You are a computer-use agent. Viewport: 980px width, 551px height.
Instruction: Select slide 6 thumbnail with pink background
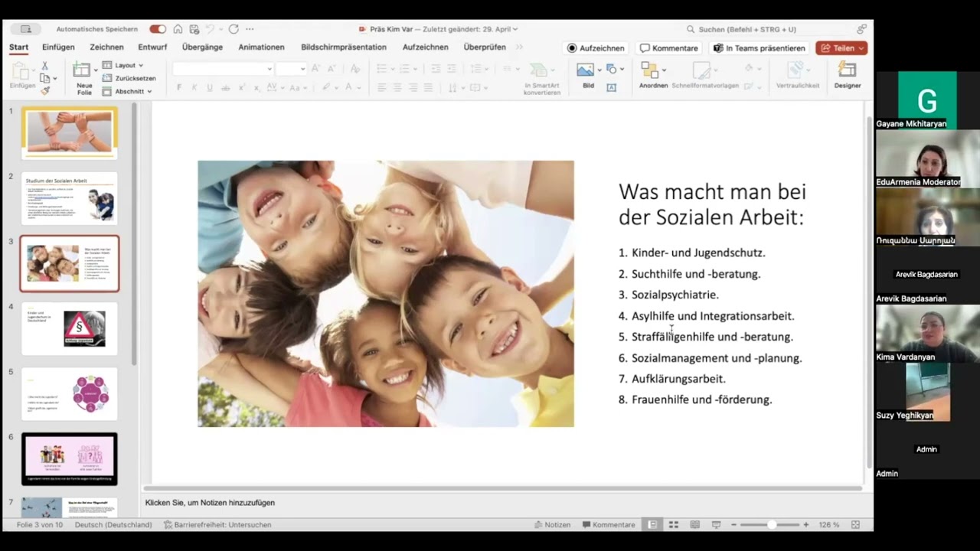pos(70,458)
